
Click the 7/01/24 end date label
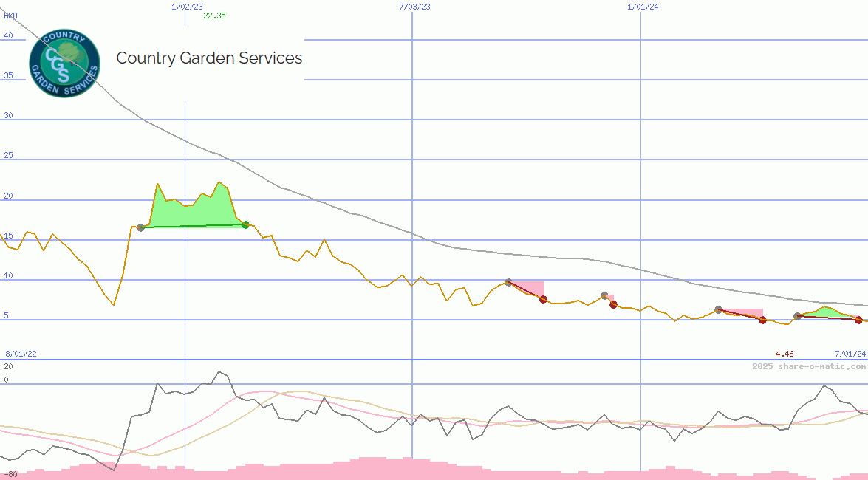pos(850,353)
